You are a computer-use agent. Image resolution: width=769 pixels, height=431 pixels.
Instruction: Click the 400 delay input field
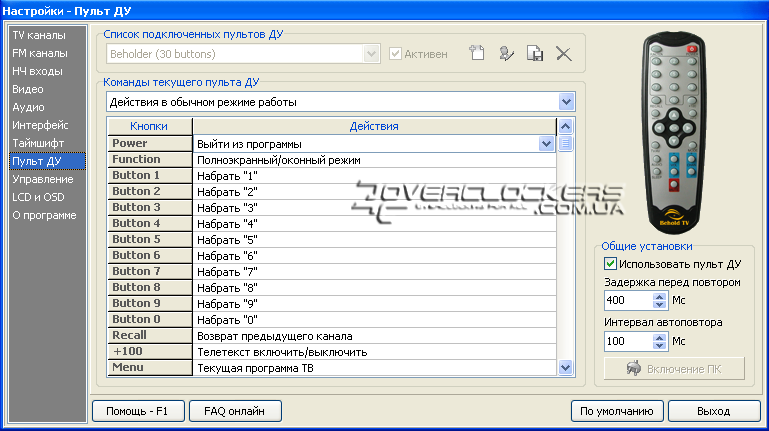click(629, 300)
